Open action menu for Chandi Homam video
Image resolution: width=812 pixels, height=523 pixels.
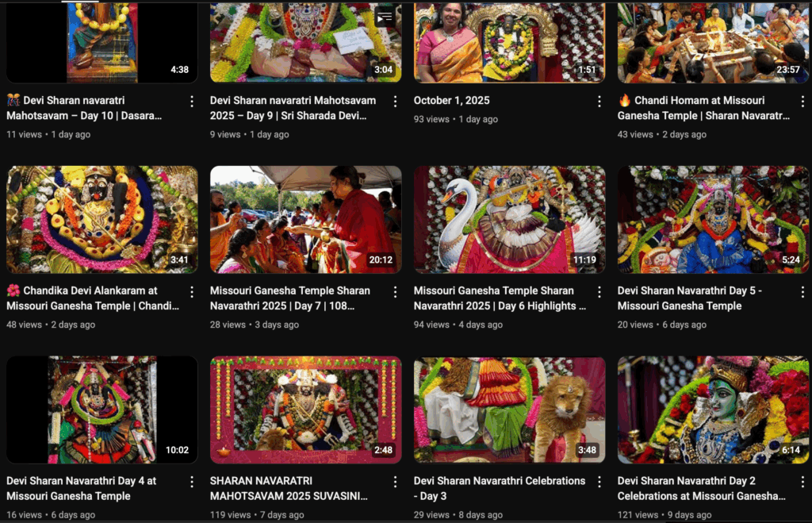(802, 102)
